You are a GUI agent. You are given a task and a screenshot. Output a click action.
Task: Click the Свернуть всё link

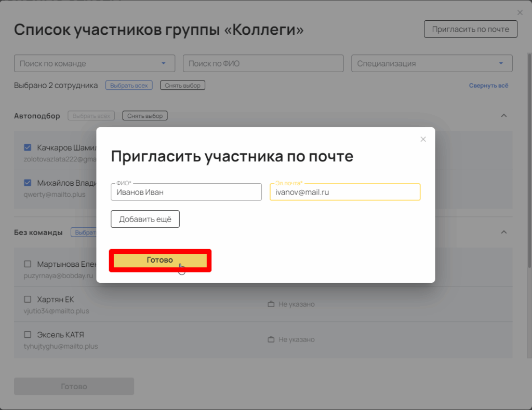(x=488, y=86)
